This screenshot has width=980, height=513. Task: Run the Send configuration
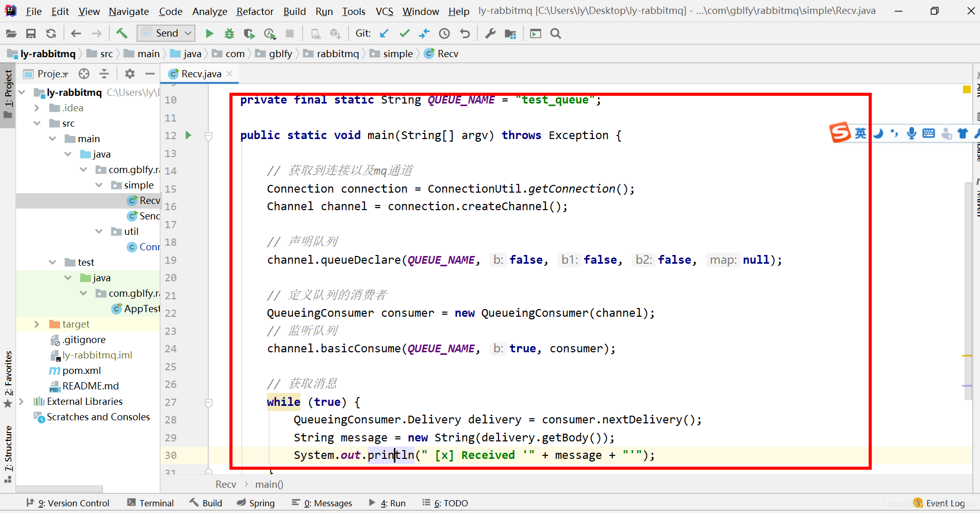point(209,33)
